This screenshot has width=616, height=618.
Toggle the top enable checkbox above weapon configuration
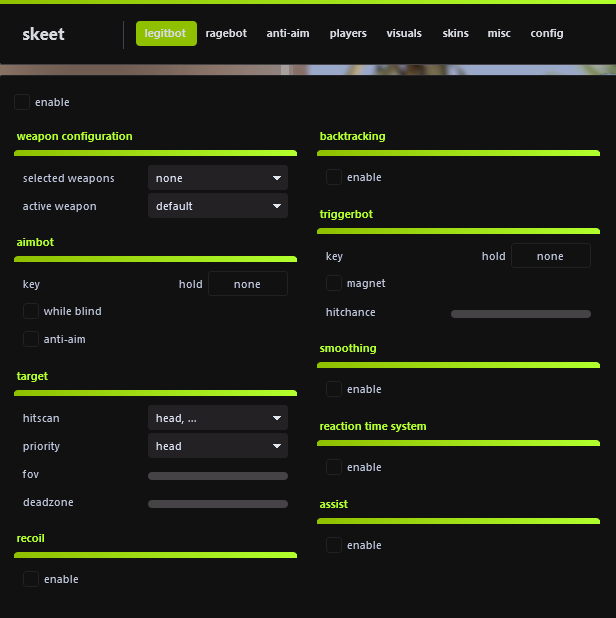coord(22,102)
